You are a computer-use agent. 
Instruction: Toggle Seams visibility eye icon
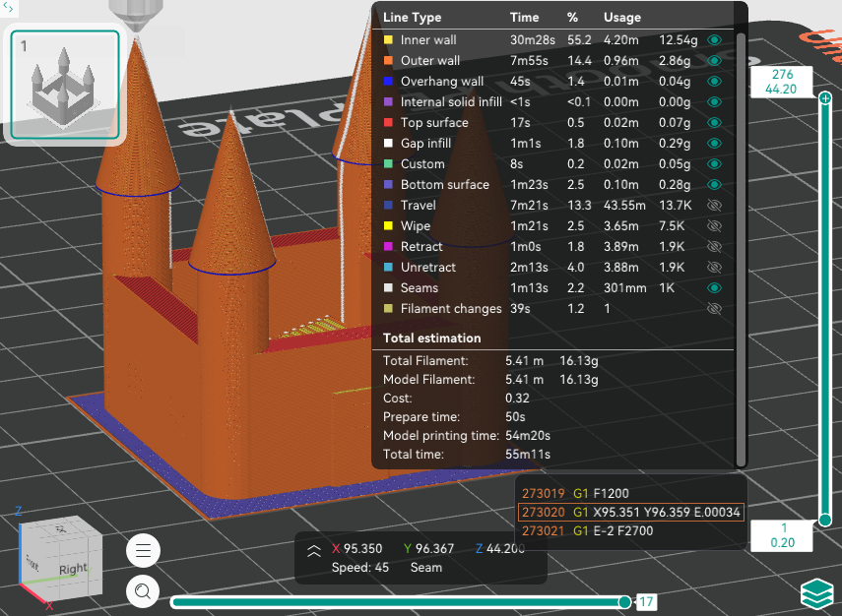(714, 287)
